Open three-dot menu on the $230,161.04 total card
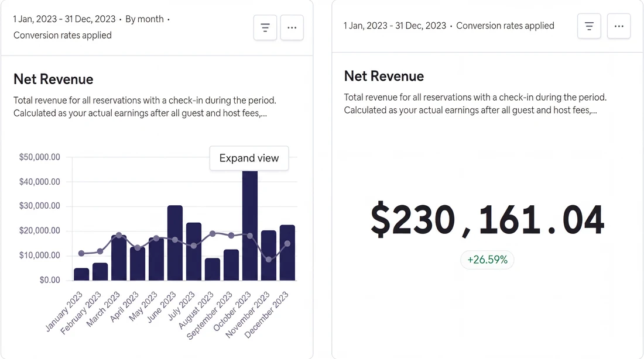The height and width of the screenshot is (359, 644). [619, 26]
